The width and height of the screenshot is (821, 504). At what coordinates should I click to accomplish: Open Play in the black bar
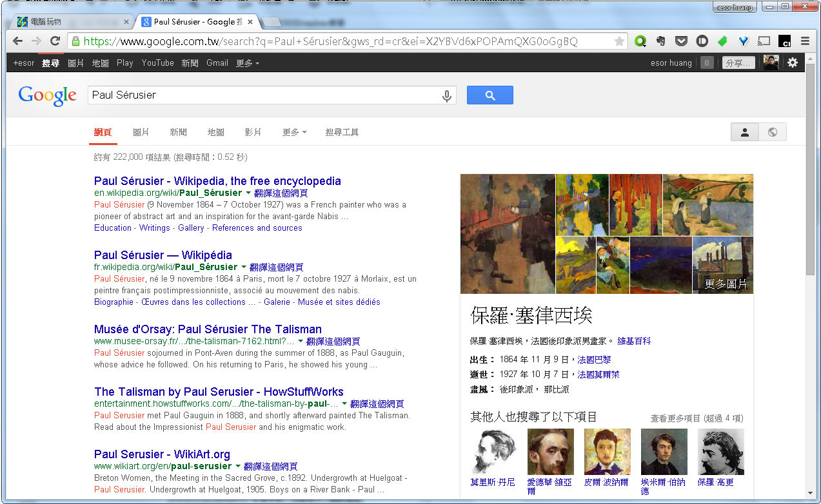pos(125,63)
